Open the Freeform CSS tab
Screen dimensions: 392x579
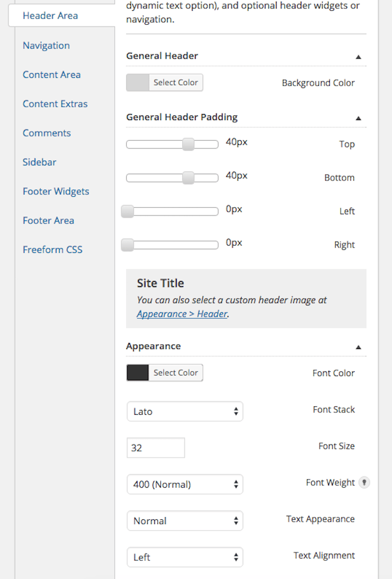tap(52, 250)
